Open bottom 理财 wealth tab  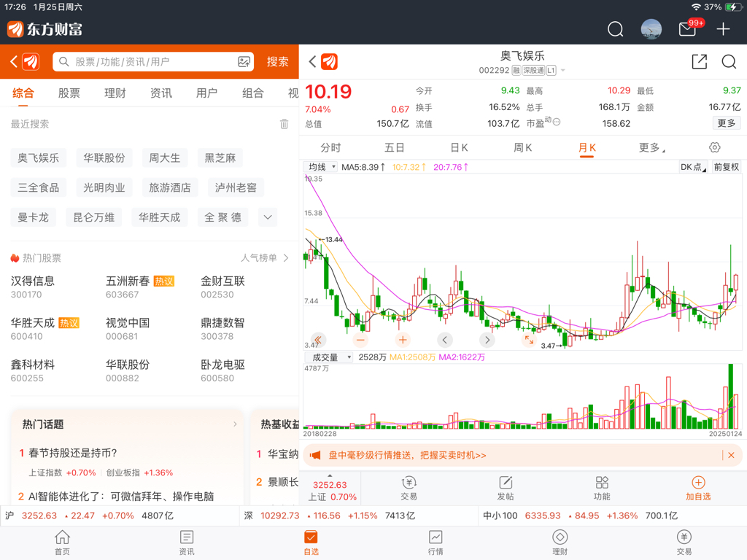point(560,542)
